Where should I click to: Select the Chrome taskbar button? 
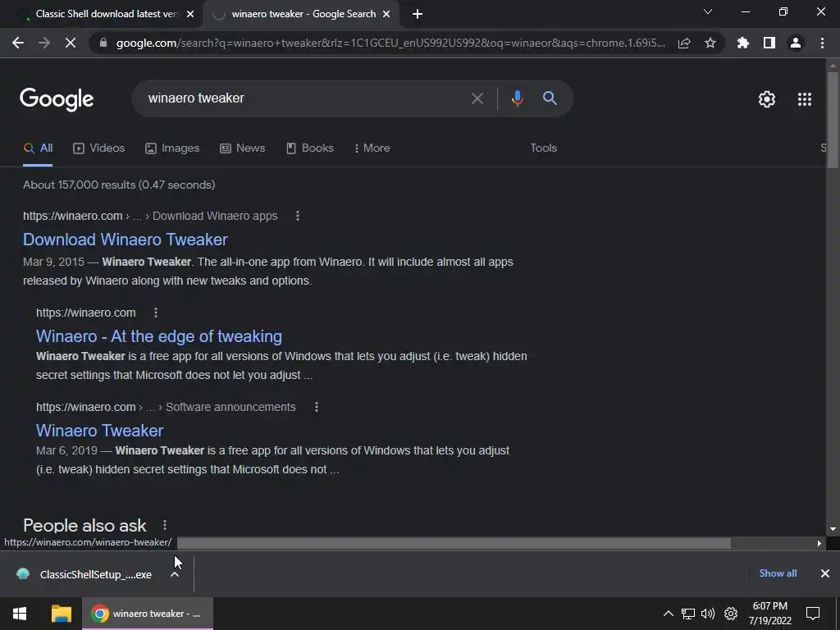coord(148,614)
